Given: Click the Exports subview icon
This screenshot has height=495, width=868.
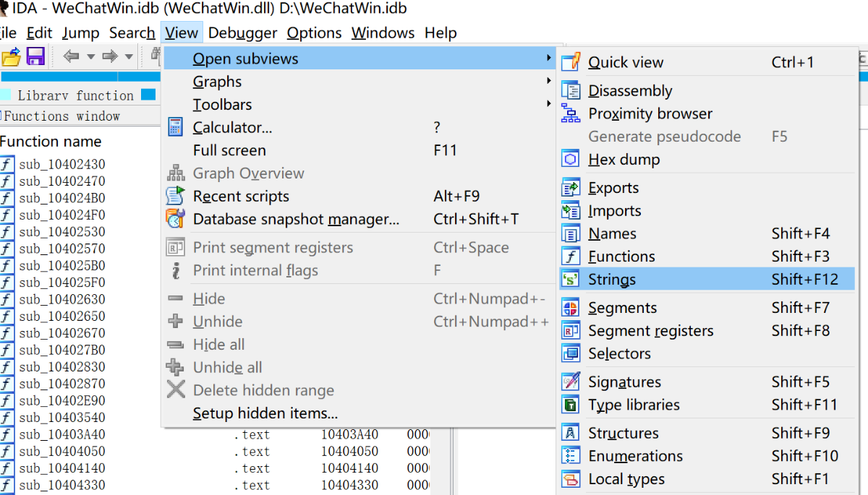Looking at the screenshot, I should click(x=571, y=188).
